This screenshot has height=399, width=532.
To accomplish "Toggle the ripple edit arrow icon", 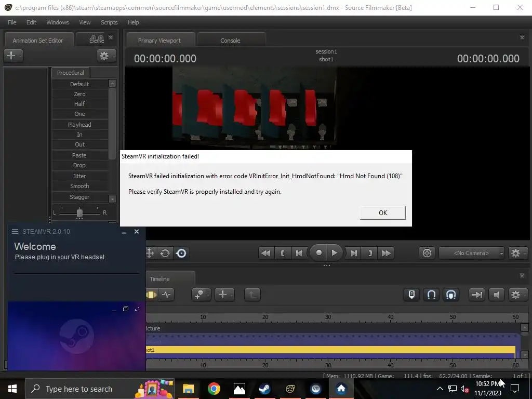I will (x=477, y=295).
